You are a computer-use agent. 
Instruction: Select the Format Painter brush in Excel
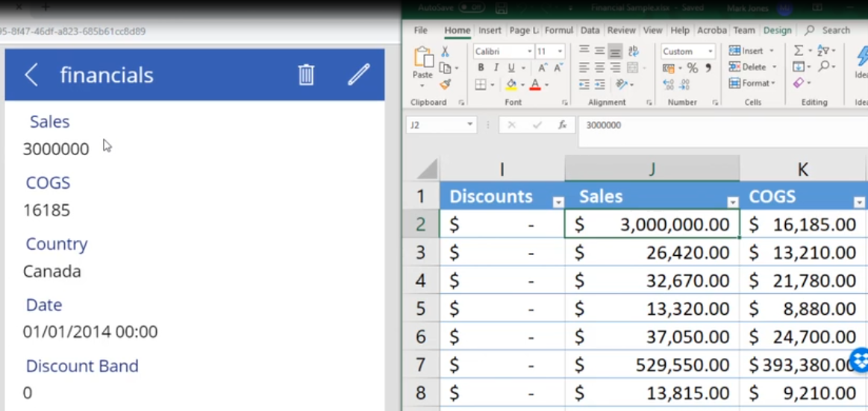coord(445,84)
